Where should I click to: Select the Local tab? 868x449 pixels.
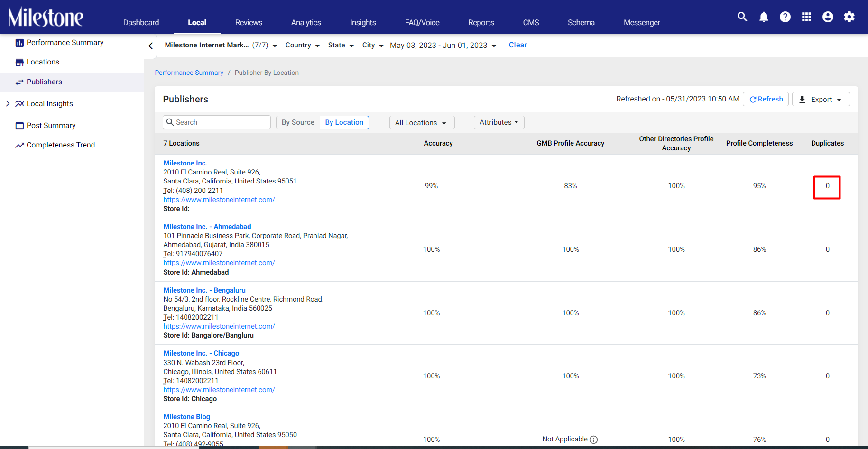(x=197, y=22)
